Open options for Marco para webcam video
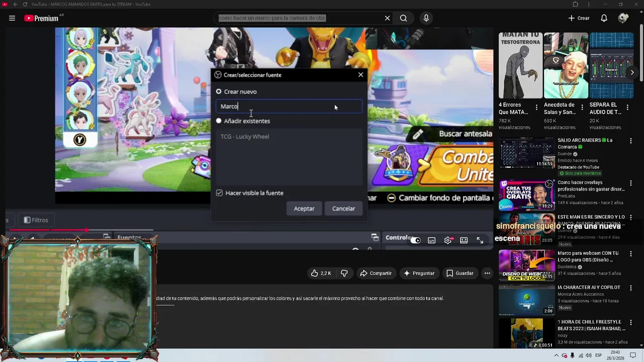This screenshot has height=362, width=644. [x=630, y=254]
